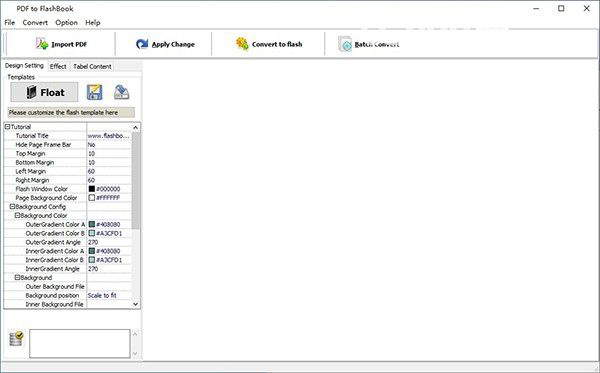The image size is (600, 373).
Task: Click InnerGradient Color A swatch
Action: pyautogui.click(x=92, y=251)
